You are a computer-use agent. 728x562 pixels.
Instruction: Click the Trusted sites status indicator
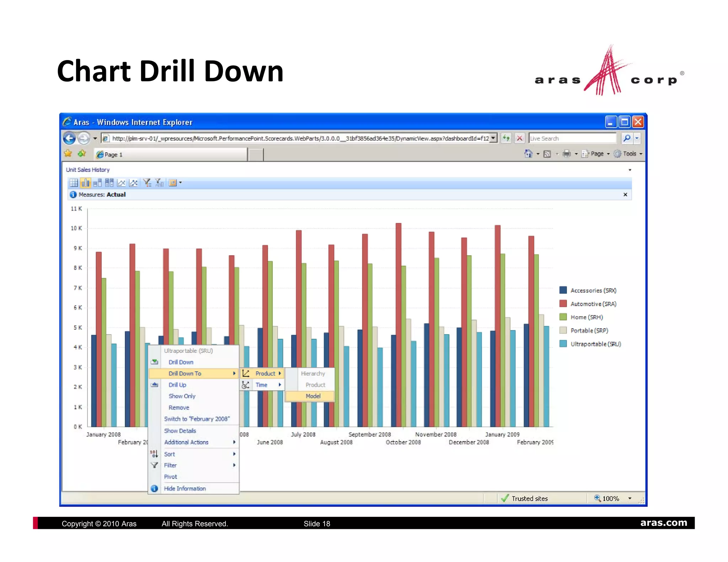pyautogui.click(x=525, y=498)
